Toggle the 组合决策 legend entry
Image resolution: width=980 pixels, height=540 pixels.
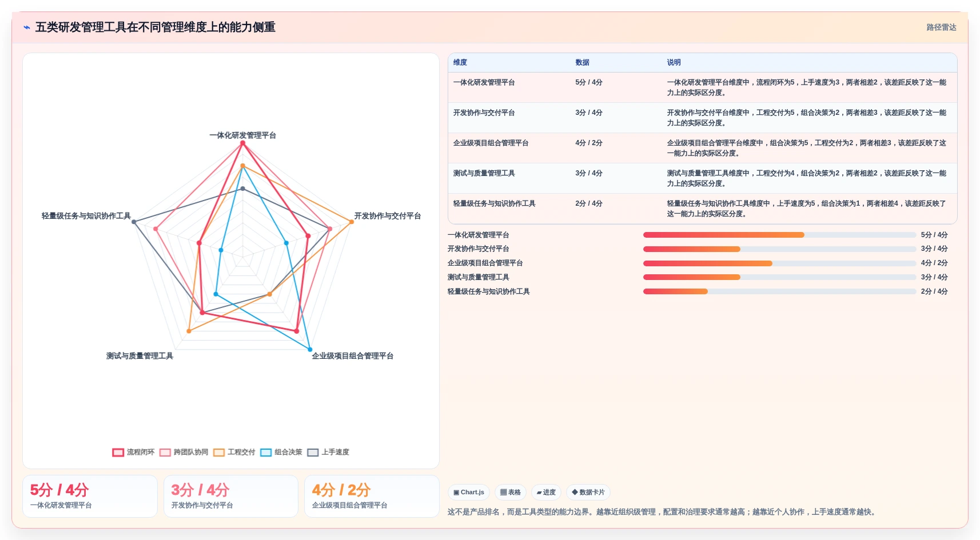[281, 452]
